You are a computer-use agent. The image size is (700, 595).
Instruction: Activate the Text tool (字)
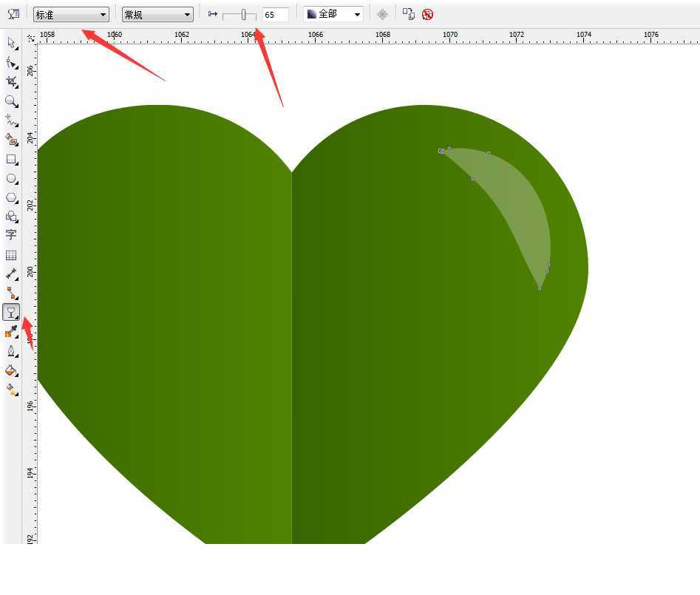(x=11, y=235)
